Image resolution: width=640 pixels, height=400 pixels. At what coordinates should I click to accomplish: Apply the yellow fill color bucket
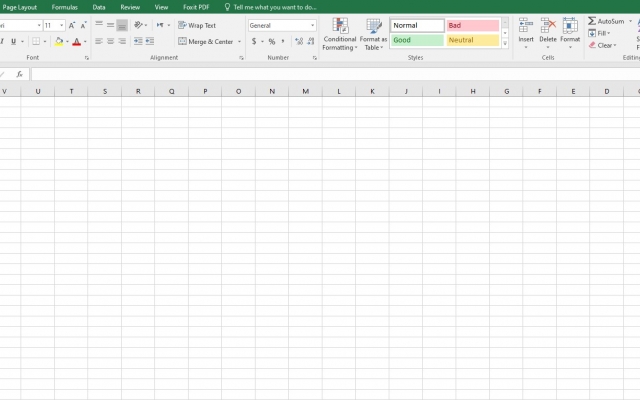coord(59,41)
